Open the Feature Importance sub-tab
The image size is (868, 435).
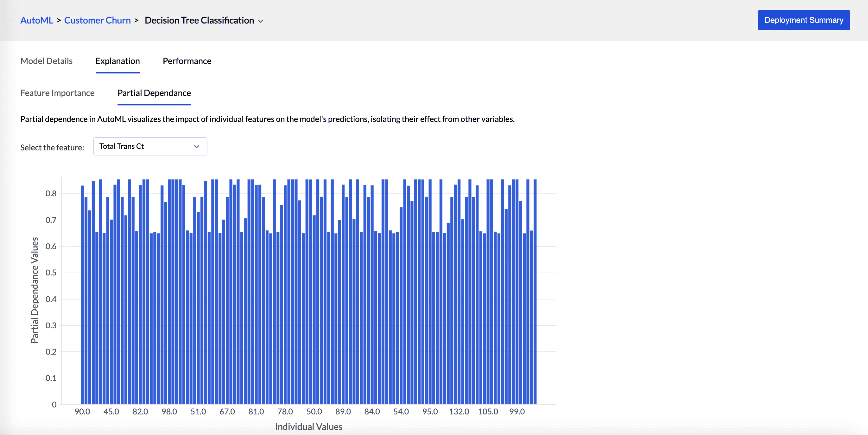tap(58, 93)
